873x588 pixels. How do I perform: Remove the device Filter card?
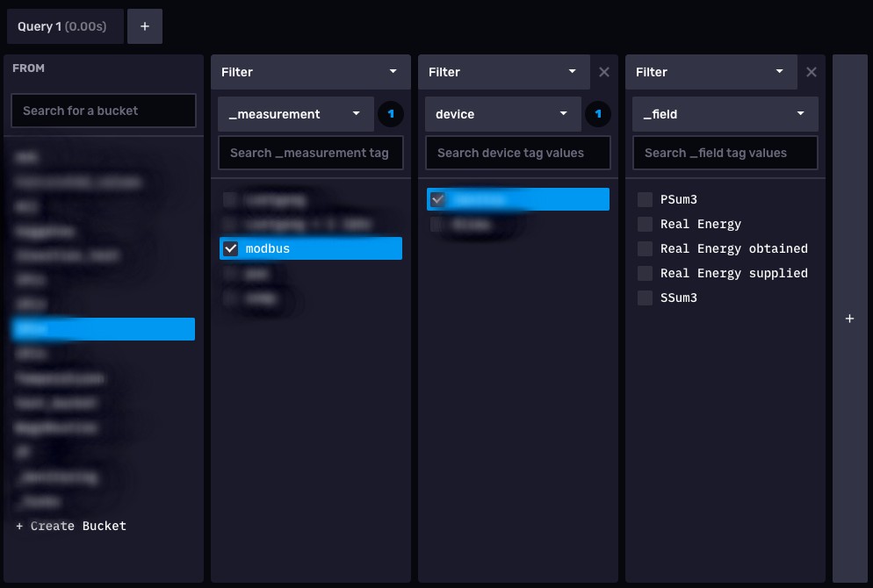click(x=604, y=72)
